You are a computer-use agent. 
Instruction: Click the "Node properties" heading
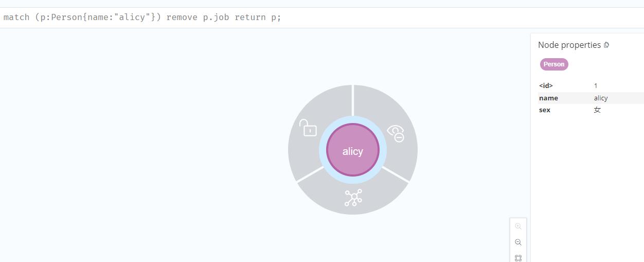pos(569,45)
